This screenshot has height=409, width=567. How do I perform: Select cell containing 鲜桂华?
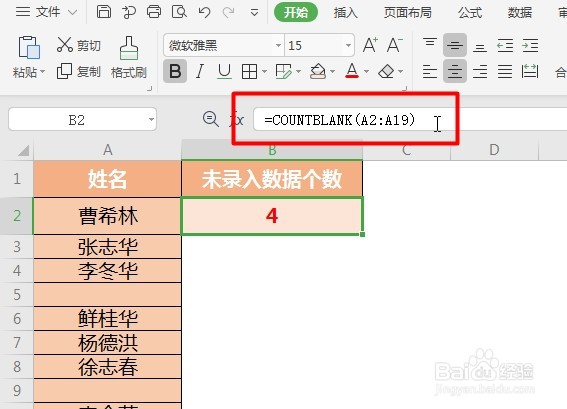point(107,319)
